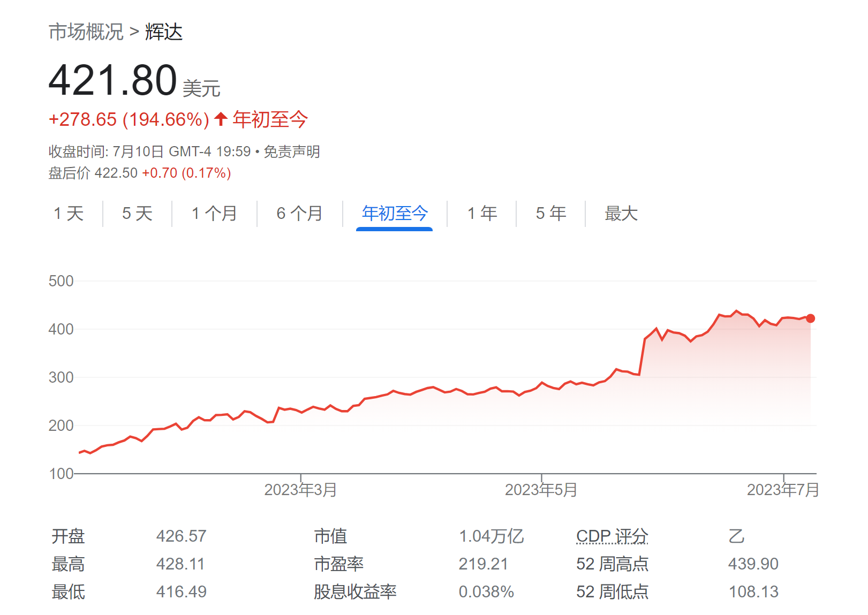Select the 1 天 time range tab
Screen dimensions: 868x615
click(x=69, y=214)
